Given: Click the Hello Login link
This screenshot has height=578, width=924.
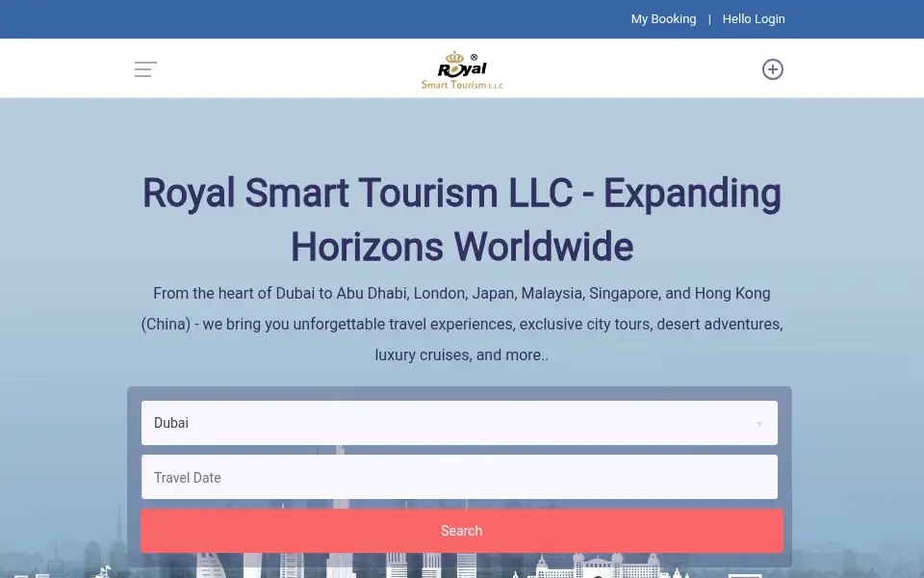Looking at the screenshot, I should point(754,19).
